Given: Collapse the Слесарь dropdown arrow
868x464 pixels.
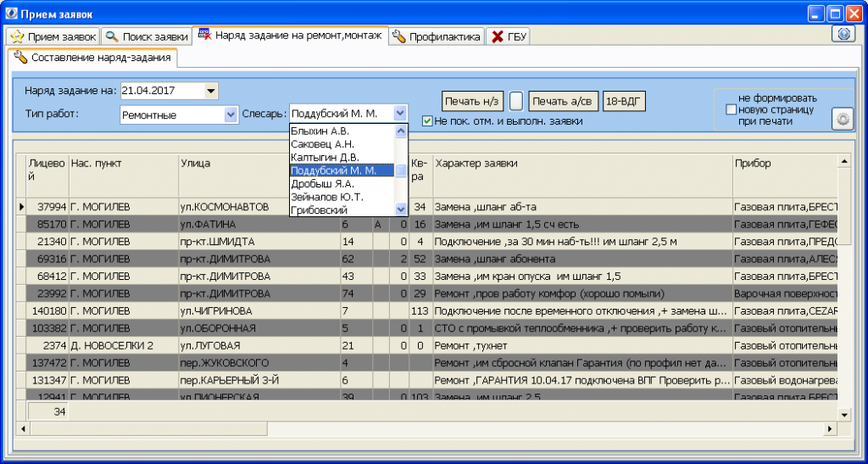Looking at the screenshot, I should [400, 114].
